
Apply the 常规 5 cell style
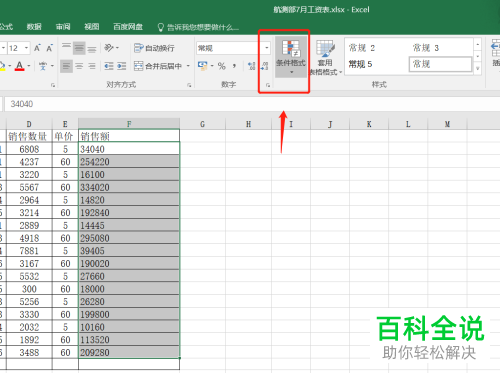[x=377, y=64]
